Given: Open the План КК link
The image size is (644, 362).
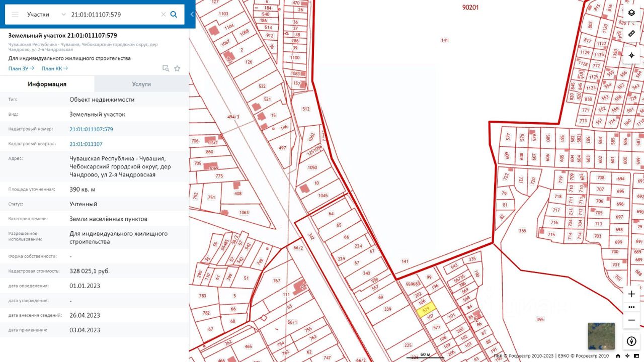Looking at the screenshot, I should (x=54, y=68).
